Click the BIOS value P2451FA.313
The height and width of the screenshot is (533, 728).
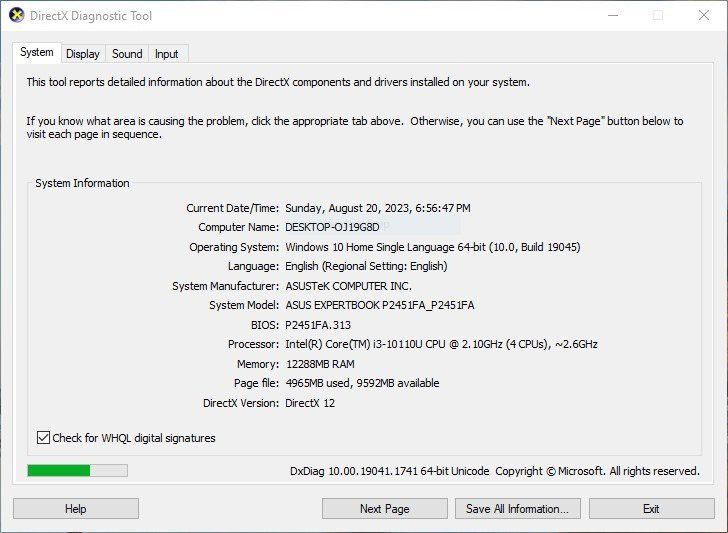(x=318, y=325)
